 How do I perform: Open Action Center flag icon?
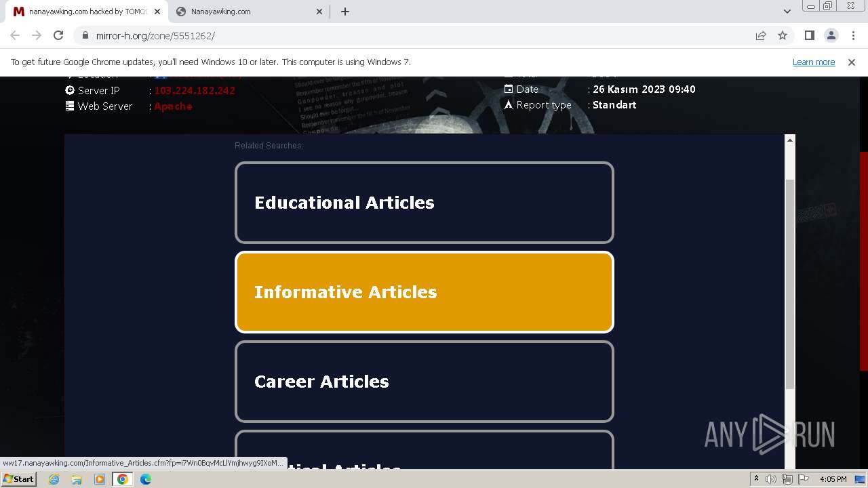click(804, 479)
